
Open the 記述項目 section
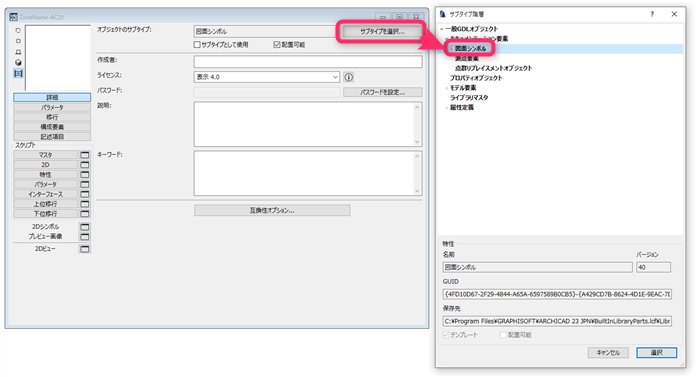point(52,137)
